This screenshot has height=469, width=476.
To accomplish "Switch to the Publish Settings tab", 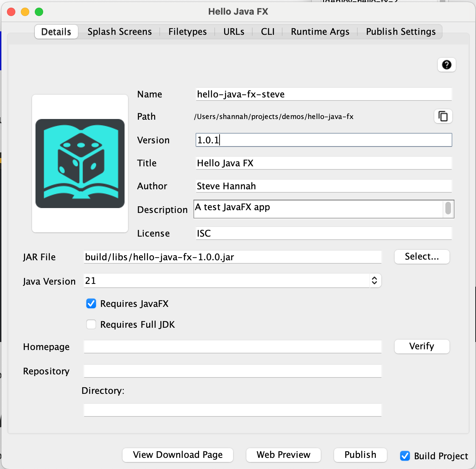I will (x=401, y=32).
